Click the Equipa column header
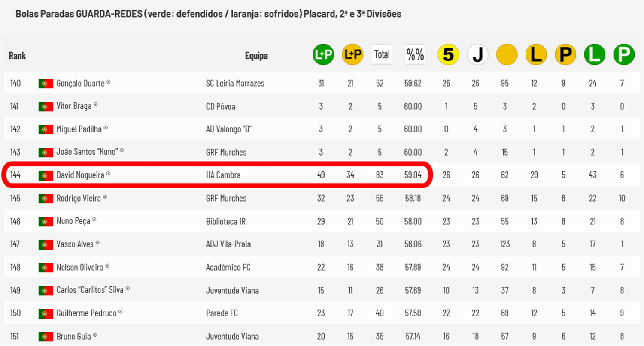 [x=256, y=56]
